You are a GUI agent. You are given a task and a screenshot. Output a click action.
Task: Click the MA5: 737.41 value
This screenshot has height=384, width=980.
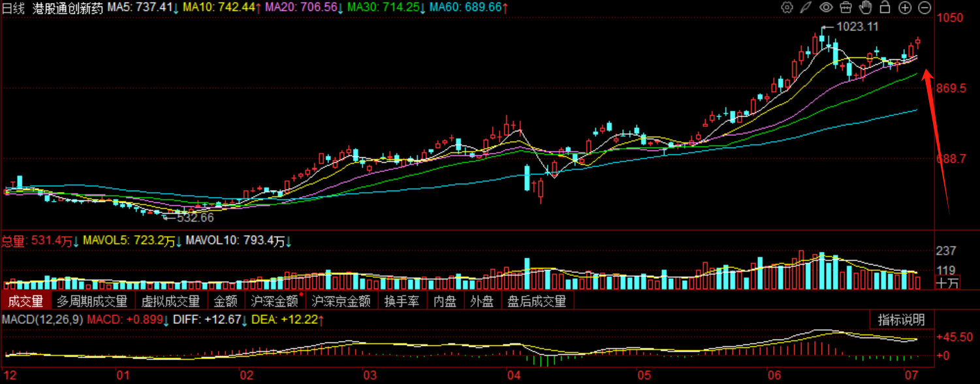(x=143, y=8)
